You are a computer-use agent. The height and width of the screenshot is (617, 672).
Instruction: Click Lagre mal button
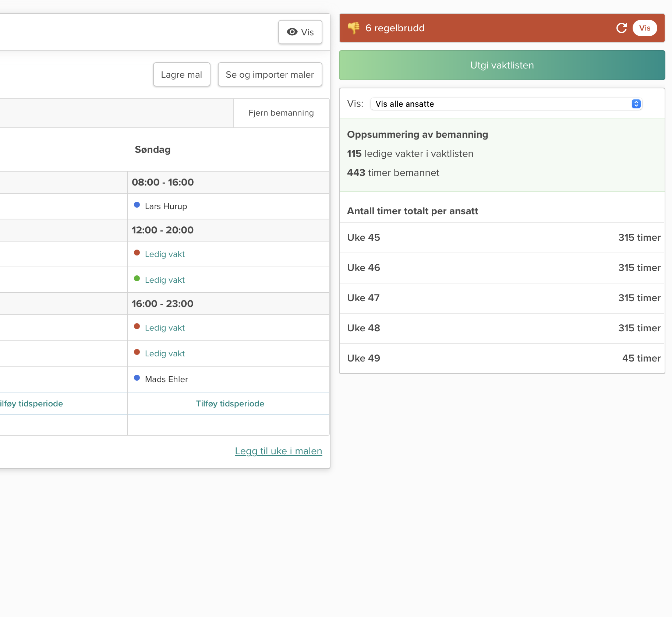[181, 75]
